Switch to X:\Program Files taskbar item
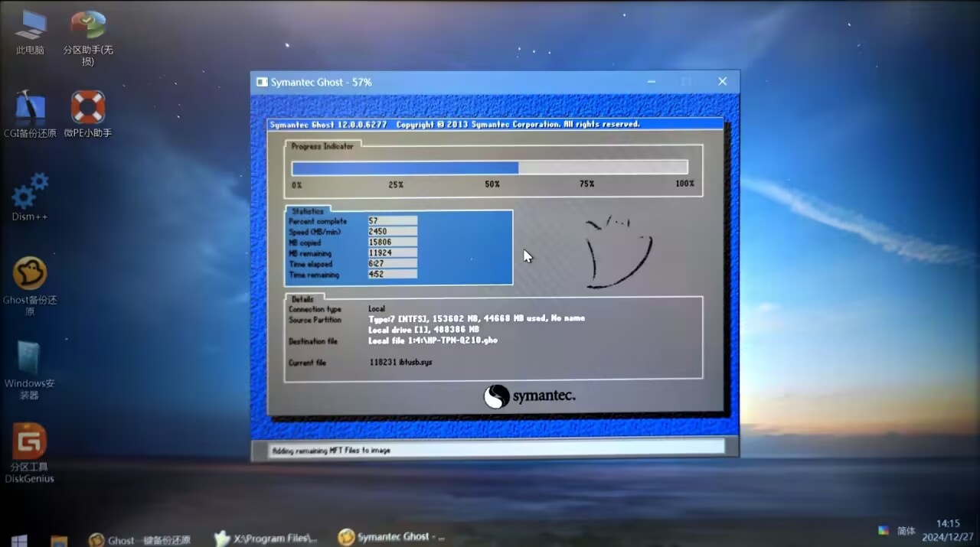980x547 pixels. coord(265,538)
